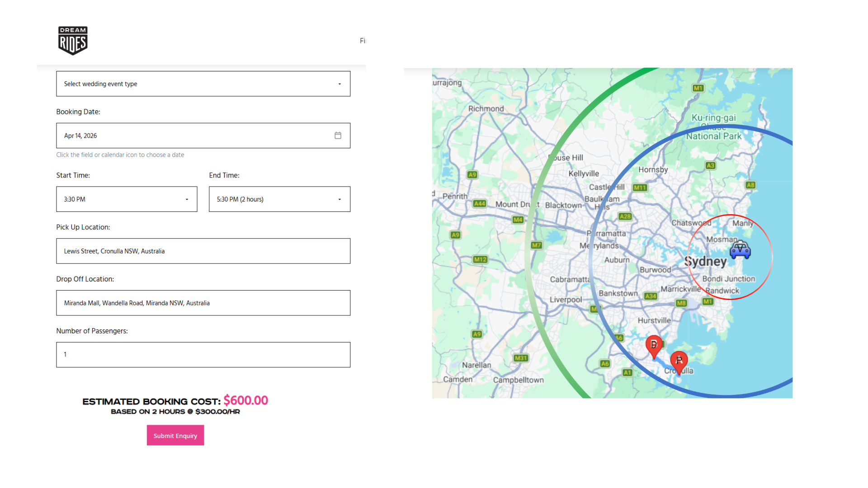Open the booking date calendar icon
The width and height of the screenshot is (868, 488).
pyautogui.click(x=338, y=136)
